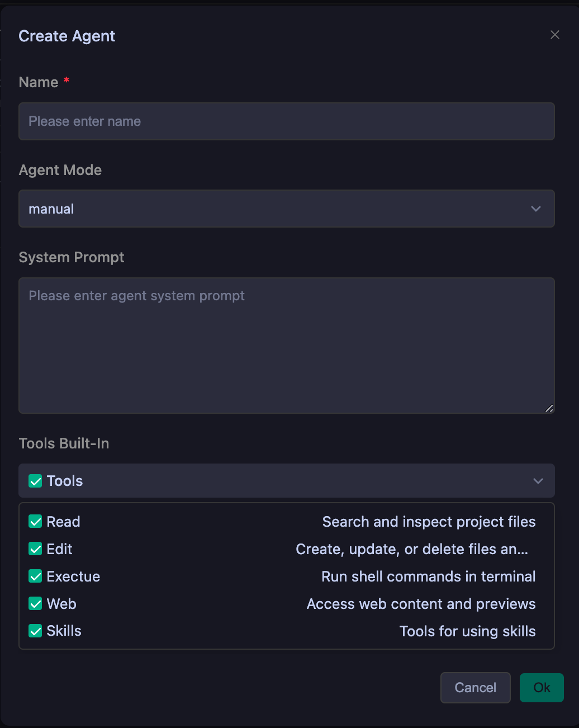Click the chevron on the manual selector
This screenshot has height=728, width=579.
pos(535,209)
